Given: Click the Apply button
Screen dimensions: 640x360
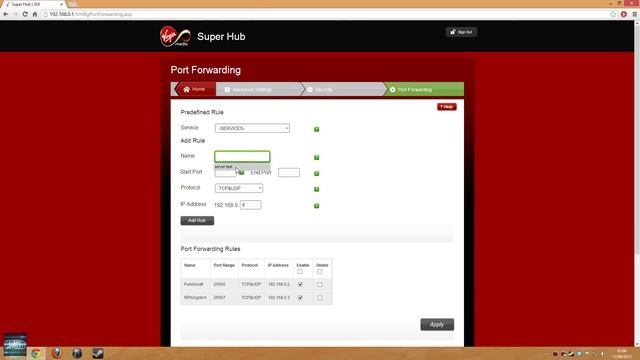Looking at the screenshot, I should point(437,324).
